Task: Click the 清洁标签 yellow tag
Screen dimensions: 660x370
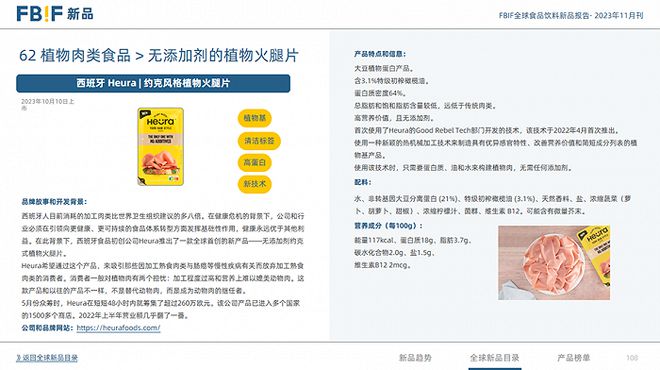Action: pos(259,141)
